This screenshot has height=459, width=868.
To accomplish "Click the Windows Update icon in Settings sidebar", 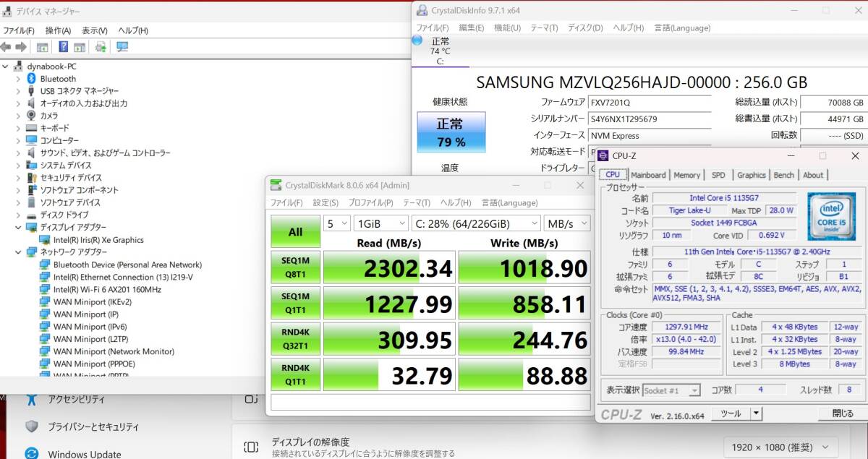I will coord(31,453).
